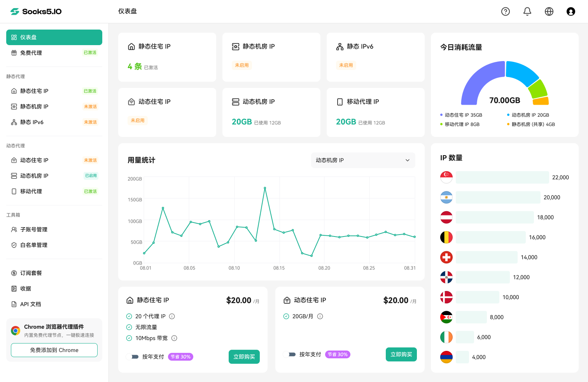This screenshot has height=382, width=588.
Task: Click info icon next to 20 个代理 IP
Action: 172,316
